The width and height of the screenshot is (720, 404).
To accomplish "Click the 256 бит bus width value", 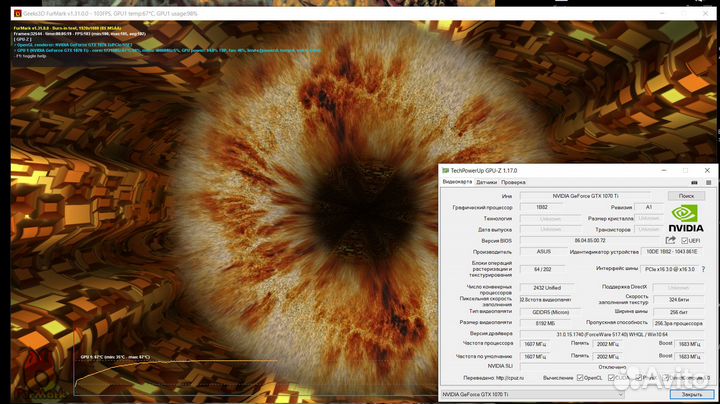I will coord(679,312).
